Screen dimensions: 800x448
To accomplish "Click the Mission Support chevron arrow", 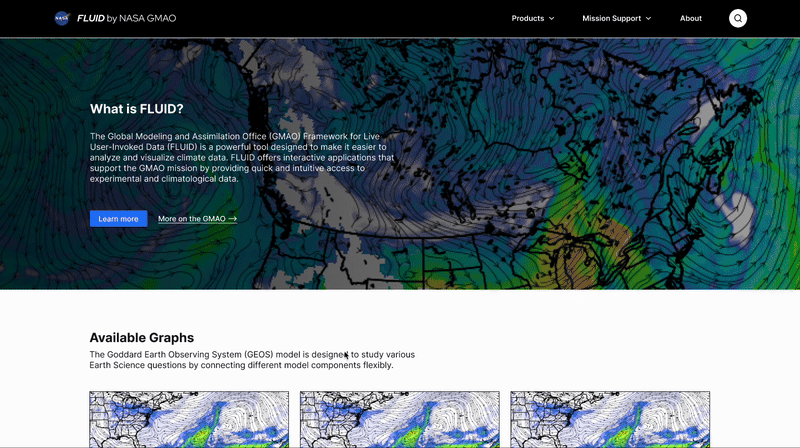I will [x=648, y=18].
